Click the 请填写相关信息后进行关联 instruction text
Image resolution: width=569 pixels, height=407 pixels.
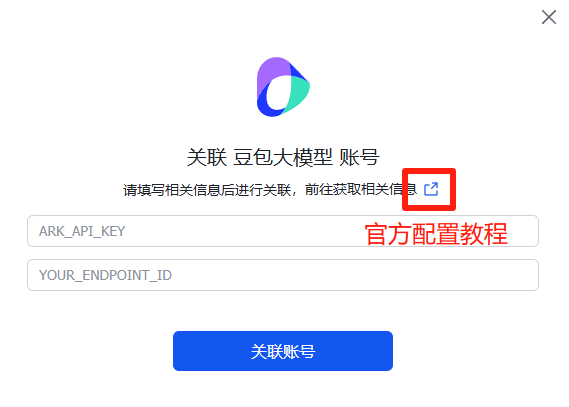coord(207,190)
